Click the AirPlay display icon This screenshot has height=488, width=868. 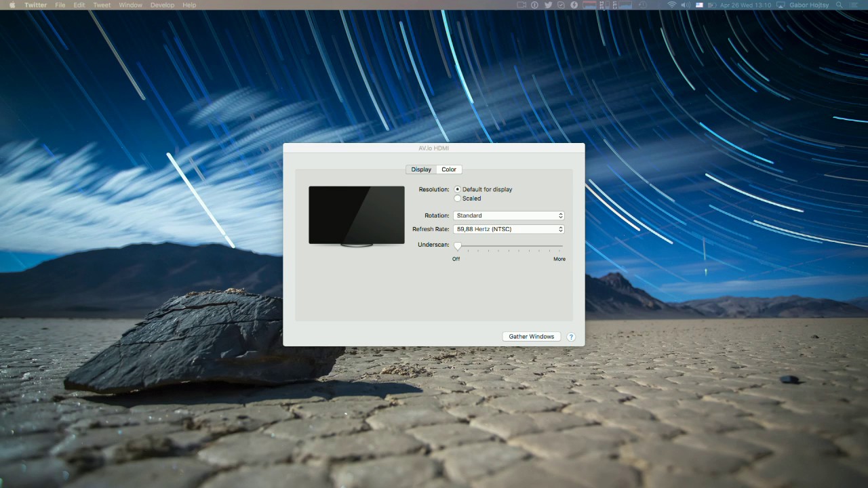(781, 5)
